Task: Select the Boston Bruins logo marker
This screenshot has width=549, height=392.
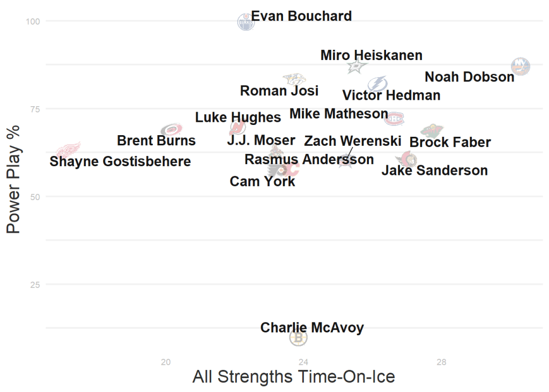Action: coord(298,338)
